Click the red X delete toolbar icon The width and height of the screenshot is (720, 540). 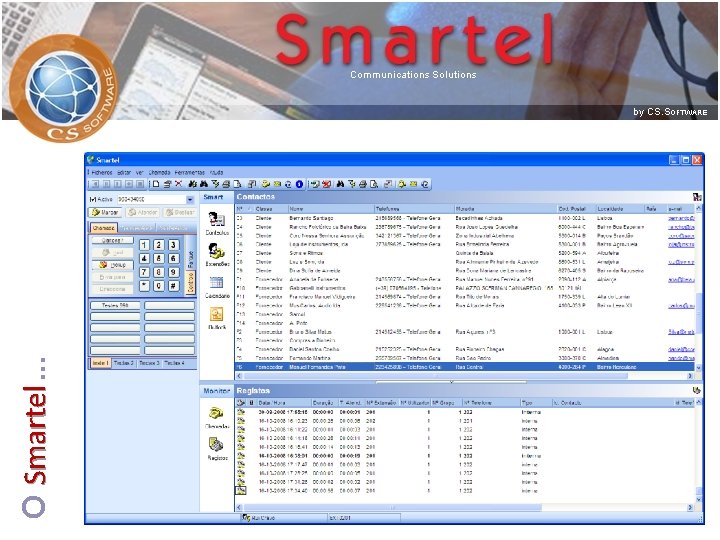click(x=179, y=184)
